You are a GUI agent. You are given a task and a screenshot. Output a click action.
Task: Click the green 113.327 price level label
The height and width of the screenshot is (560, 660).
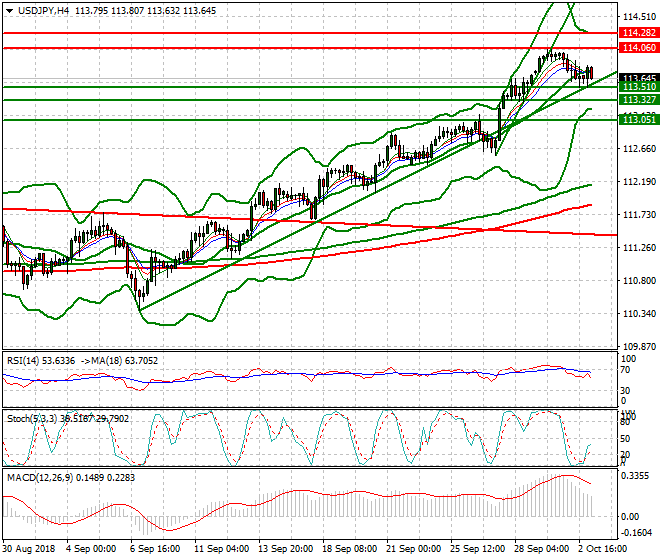[639, 100]
